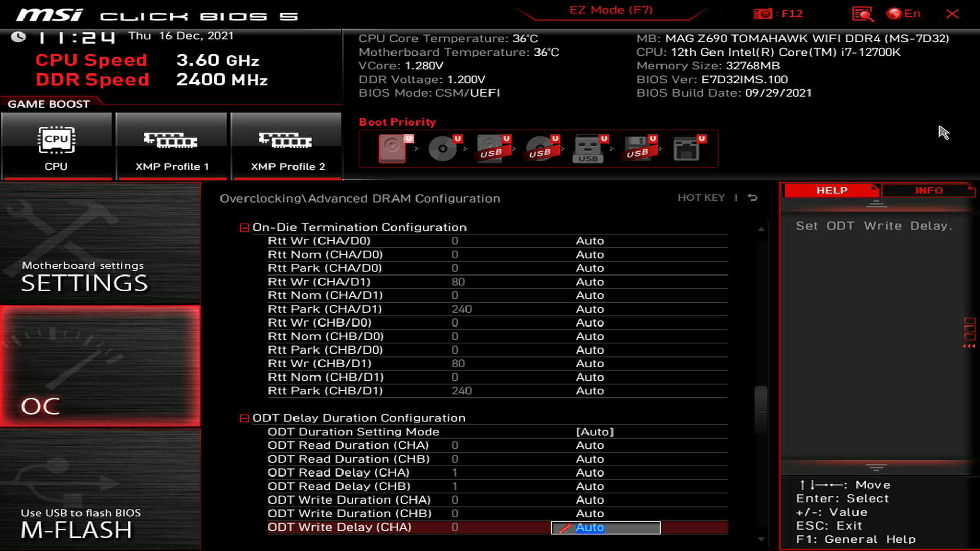Go back using the return arrow icon
The width and height of the screenshot is (980, 551).
click(x=752, y=197)
